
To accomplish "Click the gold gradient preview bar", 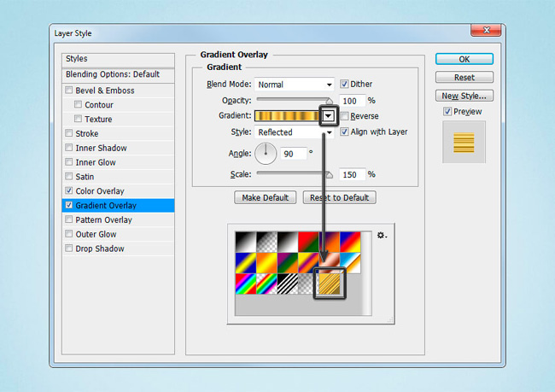I will point(287,116).
